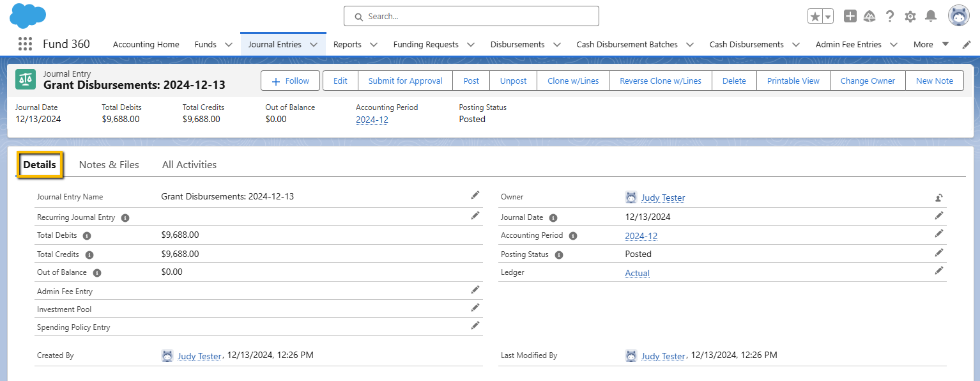The width and height of the screenshot is (980, 381).
Task: Show info tooltip for Total Debits
Action: 87,236
